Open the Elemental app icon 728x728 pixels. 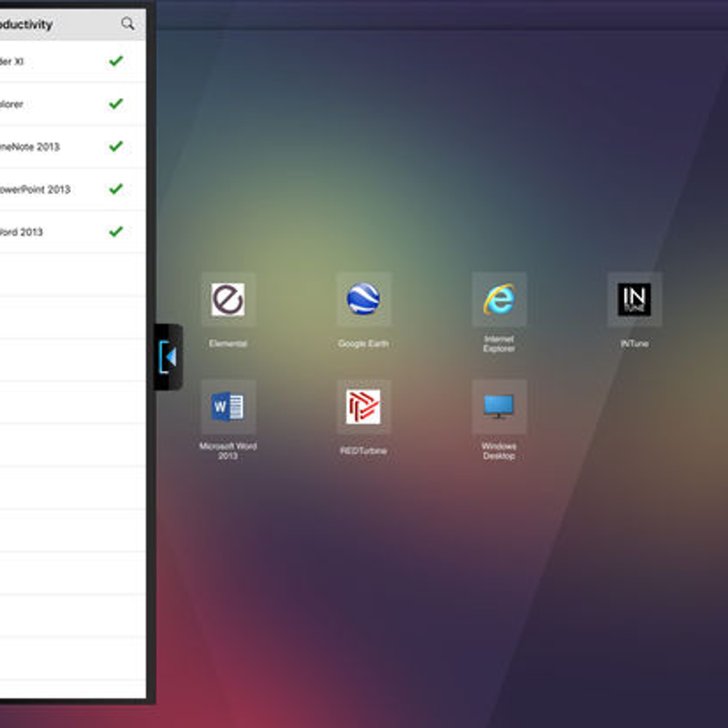pyautogui.click(x=228, y=299)
